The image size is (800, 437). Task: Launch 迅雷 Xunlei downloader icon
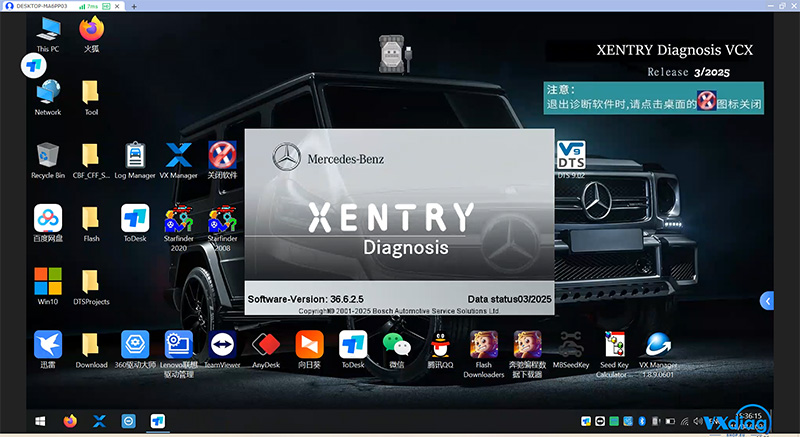(x=48, y=349)
